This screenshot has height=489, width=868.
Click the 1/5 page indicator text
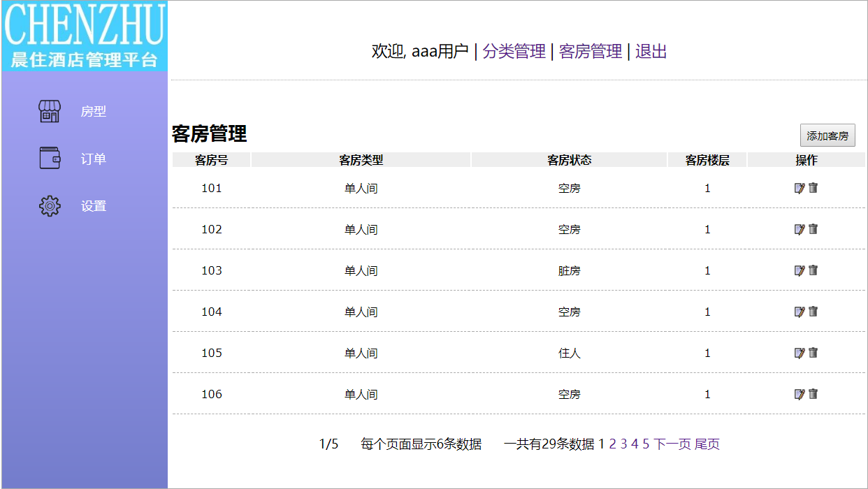328,444
